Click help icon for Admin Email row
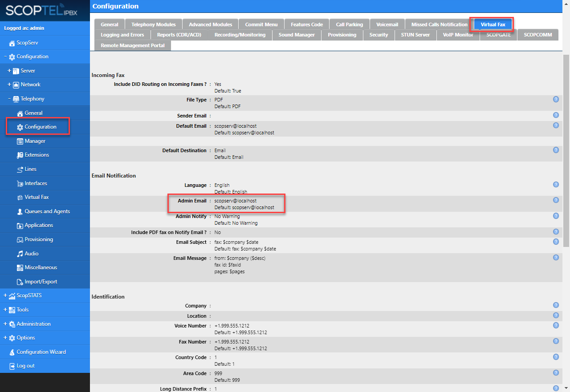Image resolution: width=570 pixels, height=392 pixels. (556, 200)
